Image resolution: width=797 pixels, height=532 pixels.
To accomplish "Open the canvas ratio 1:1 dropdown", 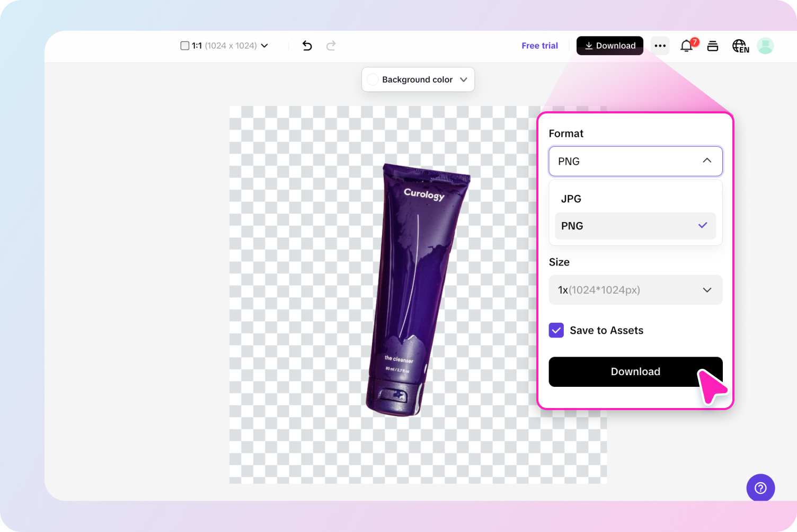I will [224, 46].
